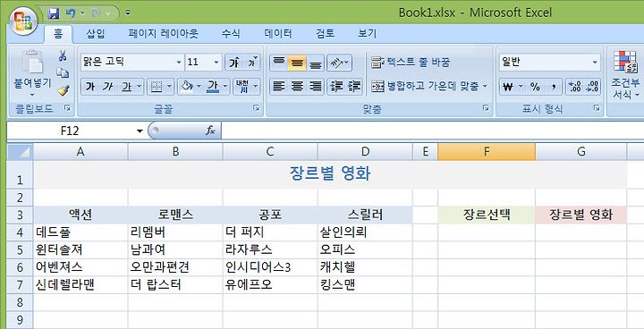
Task: Align text left
Action: pyautogui.click(x=278, y=87)
